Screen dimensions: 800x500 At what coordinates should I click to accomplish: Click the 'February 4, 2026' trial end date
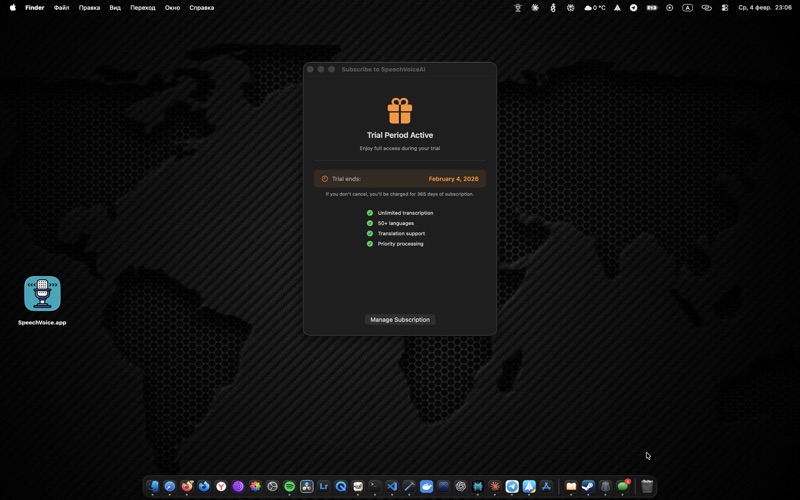point(453,179)
